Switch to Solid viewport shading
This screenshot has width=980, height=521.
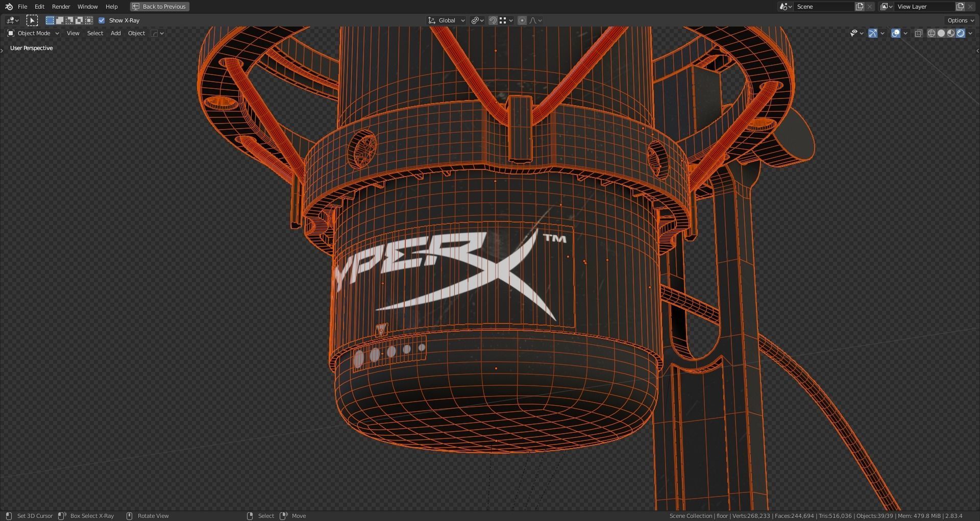coord(941,33)
